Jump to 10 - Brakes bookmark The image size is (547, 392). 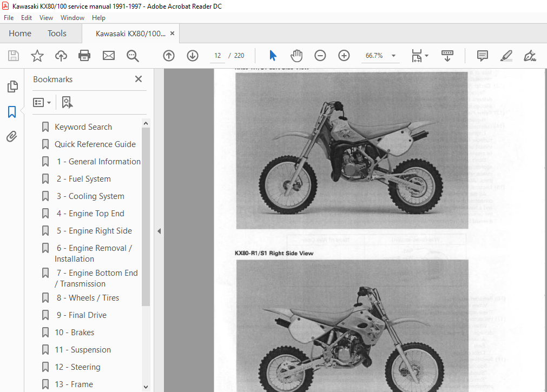[x=74, y=333]
